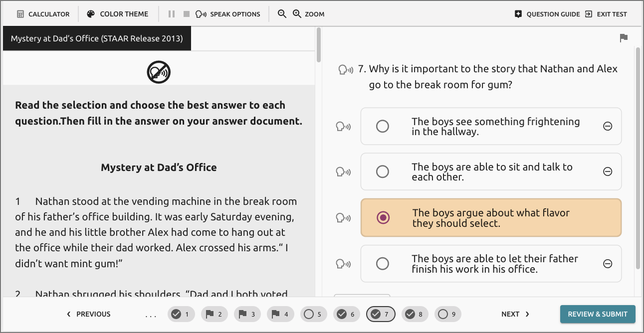Viewport: 644px width, 333px height.
Task: Play audio for the 'father finish his work' answer
Action: coord(344,264)
